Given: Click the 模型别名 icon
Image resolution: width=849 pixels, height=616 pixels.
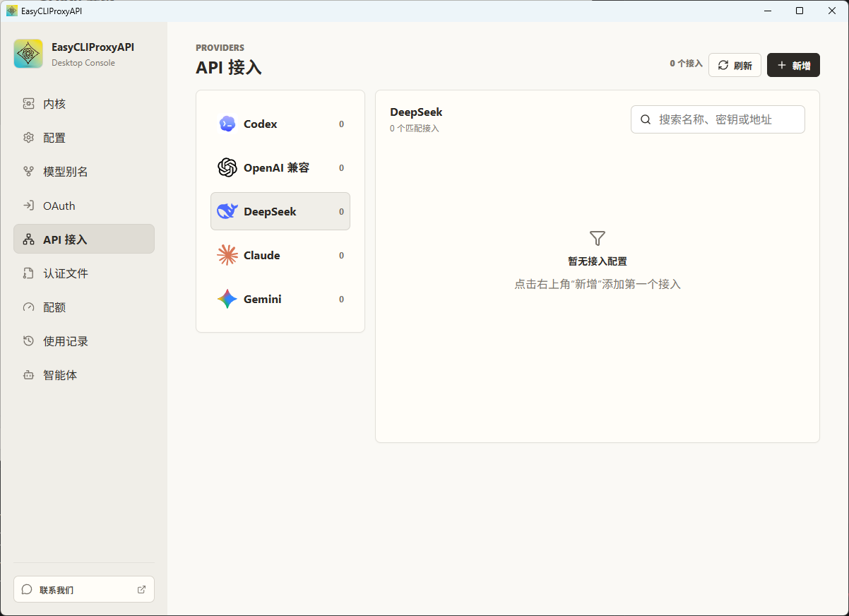Looking at the screenshot, I should (x=28, y=172).
